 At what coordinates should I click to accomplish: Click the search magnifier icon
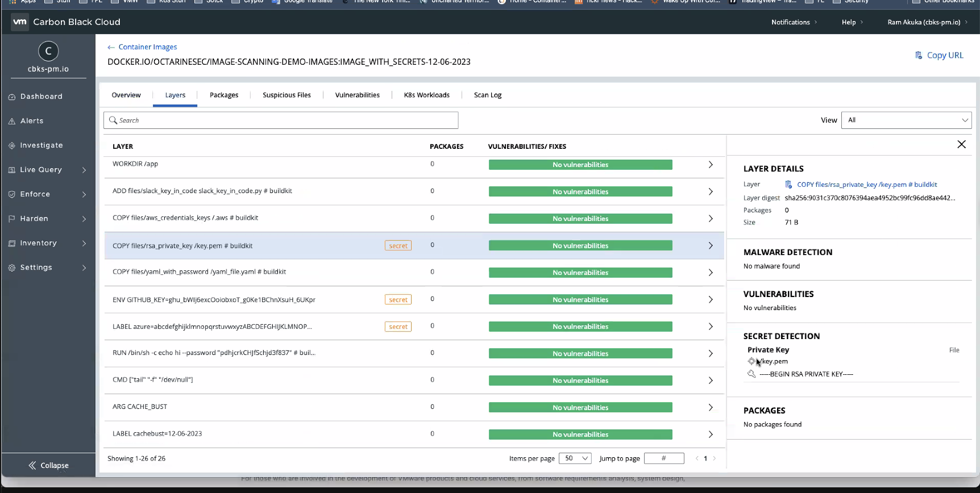coord(113,120)
